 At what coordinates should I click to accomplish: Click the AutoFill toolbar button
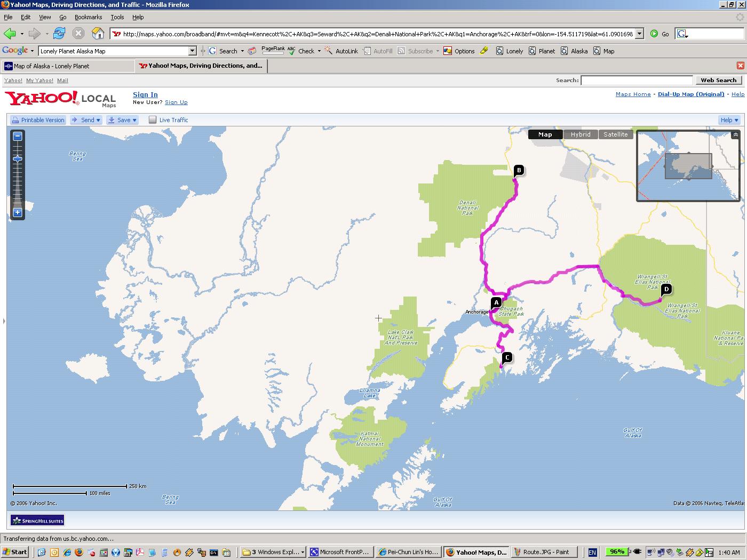coord(378,51)
